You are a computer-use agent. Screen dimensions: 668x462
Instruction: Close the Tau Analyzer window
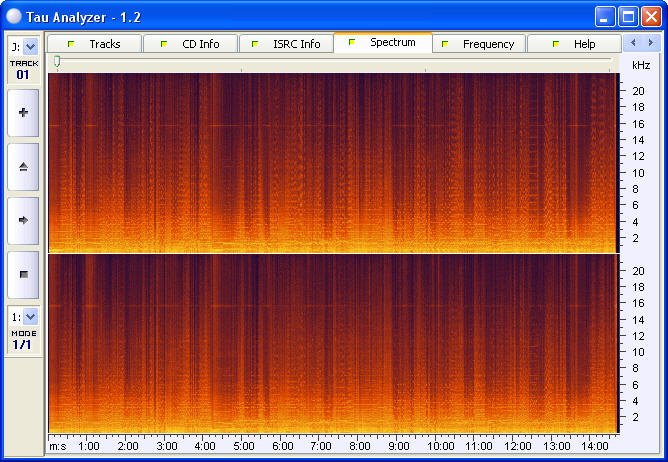(651, 17)
